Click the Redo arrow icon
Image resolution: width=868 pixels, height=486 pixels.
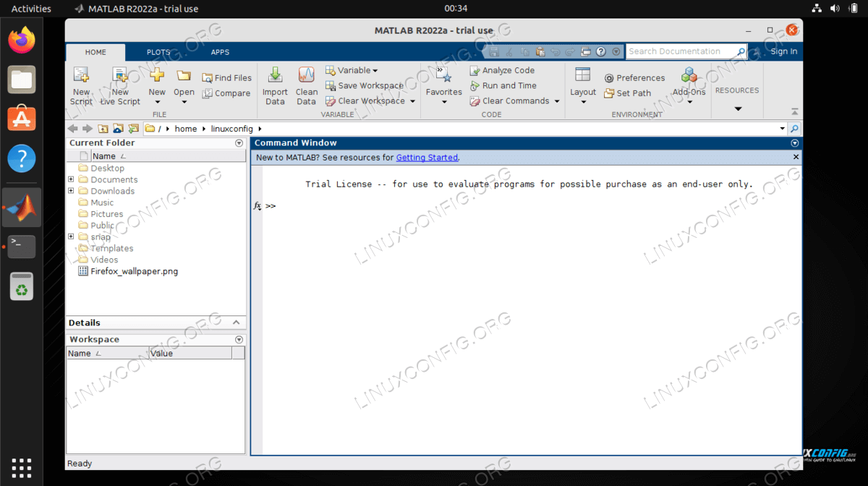pos(570,52)
